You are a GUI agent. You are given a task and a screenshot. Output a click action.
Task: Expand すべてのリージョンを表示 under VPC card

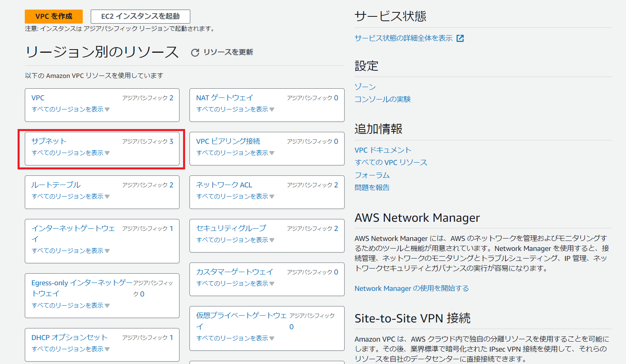70,109
